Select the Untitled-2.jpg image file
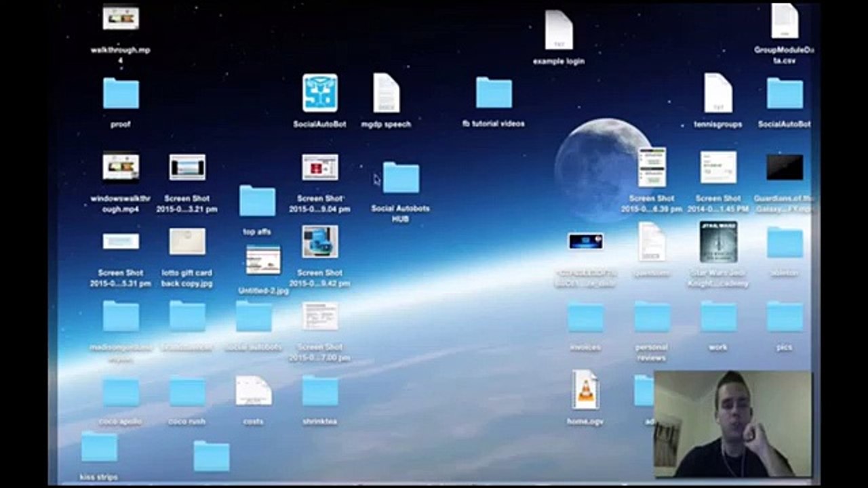This screenshot has height=488, width=868. coord(263,260)
